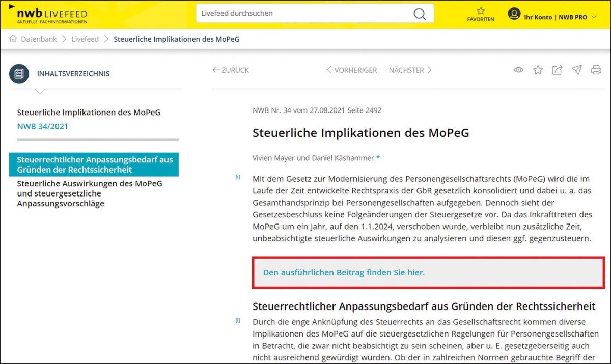Expand the Ihr Konto dropdown chevron
Screen dimensions: 611x364
tap(594, 17)
